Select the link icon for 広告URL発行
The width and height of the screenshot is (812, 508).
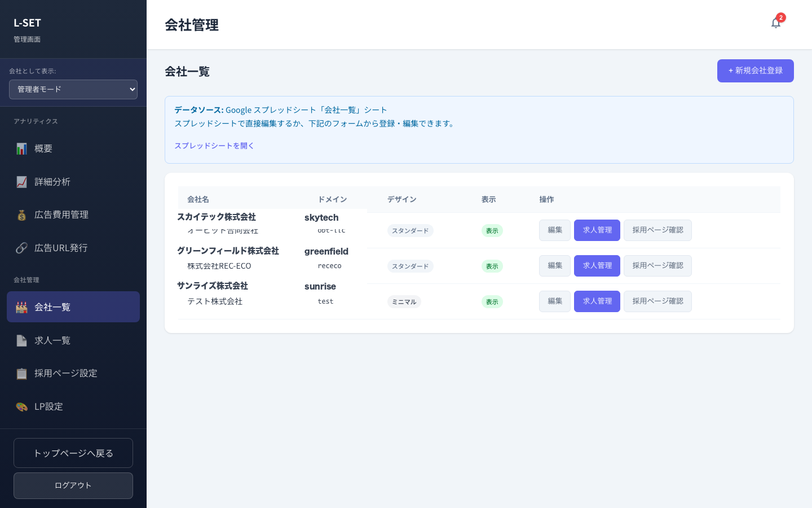[x=21, y=248]
